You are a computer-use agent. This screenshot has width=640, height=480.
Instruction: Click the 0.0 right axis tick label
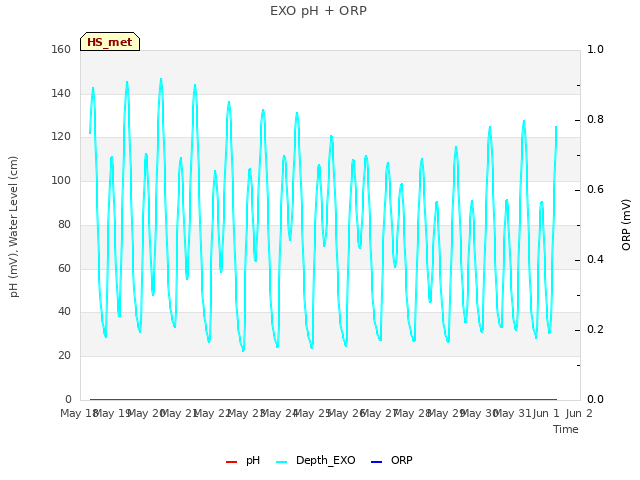click(x=595, y=399)
